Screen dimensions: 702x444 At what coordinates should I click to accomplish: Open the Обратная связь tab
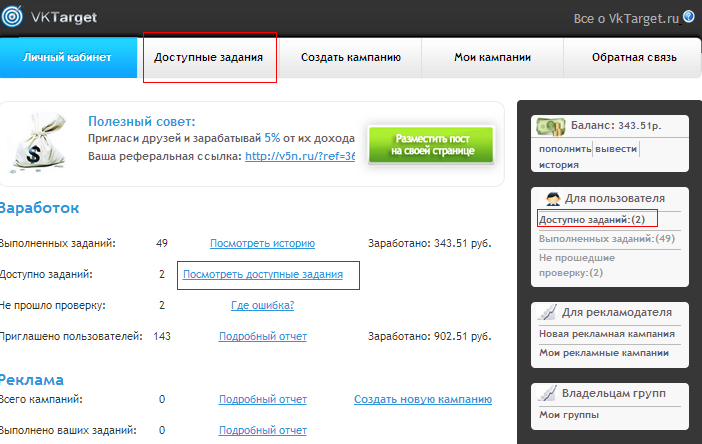(x=632, y=57)
